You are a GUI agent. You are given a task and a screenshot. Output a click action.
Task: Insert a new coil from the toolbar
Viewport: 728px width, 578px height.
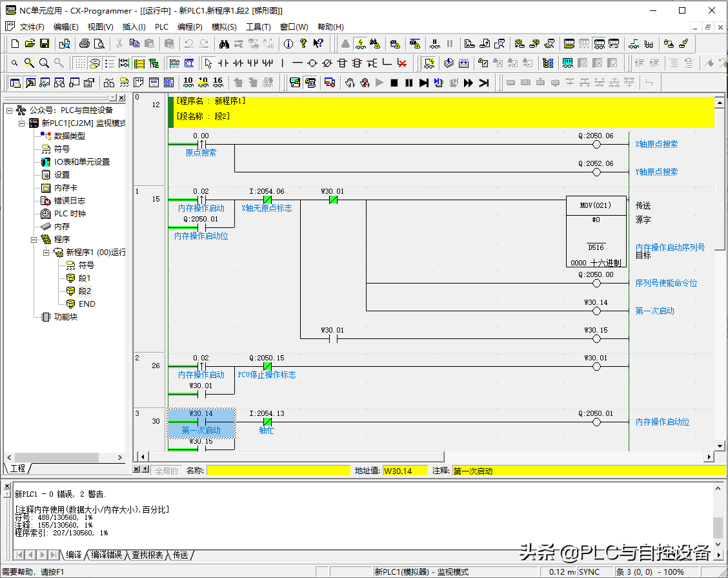click(312, 63)
